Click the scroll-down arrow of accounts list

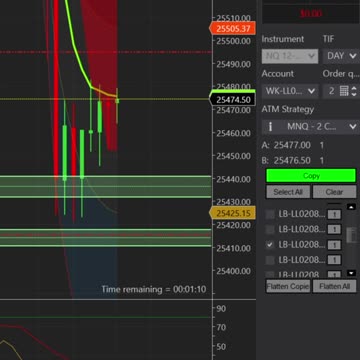click(x=351, y=273)
